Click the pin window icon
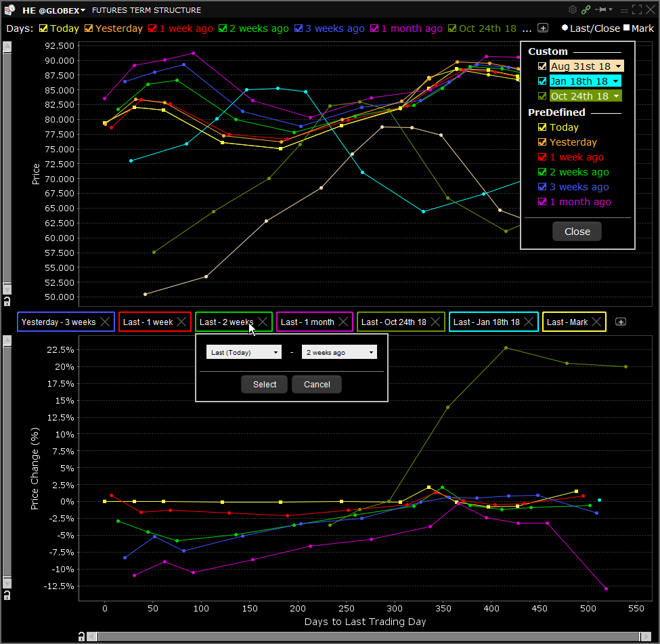Image resolution: width=660 pixels, height=644 pixels. [x=600, y=9]
